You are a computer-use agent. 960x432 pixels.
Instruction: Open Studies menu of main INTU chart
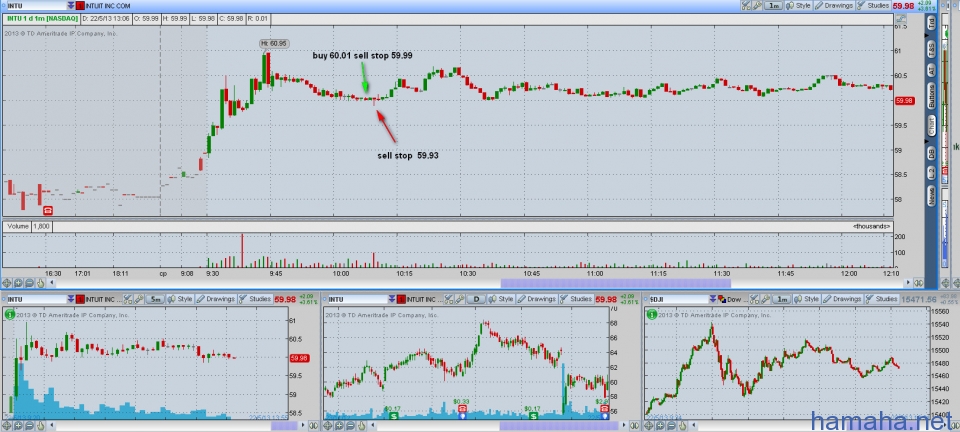pyautogui.click(x=873, y=6)
